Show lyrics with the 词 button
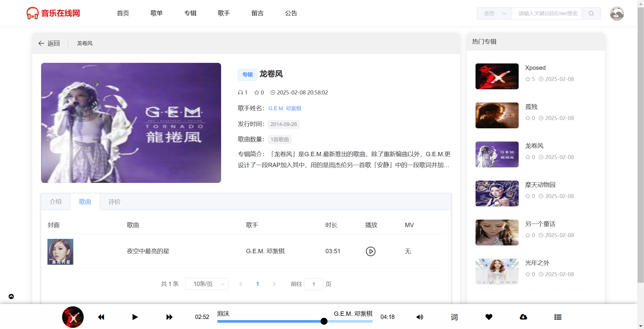Viewport: 644px width, 329px height. coord(454,317)
